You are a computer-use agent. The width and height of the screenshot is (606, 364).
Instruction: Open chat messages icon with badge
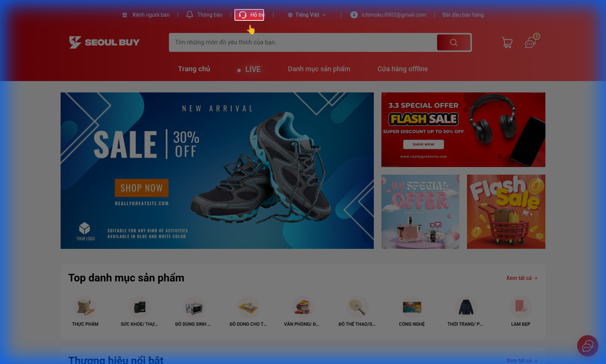[x=531, y=42]
